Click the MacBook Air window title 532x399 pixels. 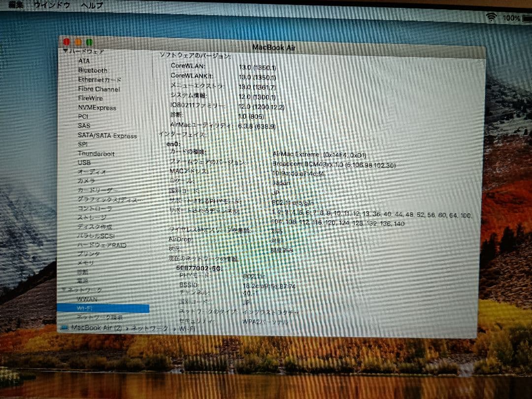pyautogui.click(x=274, y=47)
